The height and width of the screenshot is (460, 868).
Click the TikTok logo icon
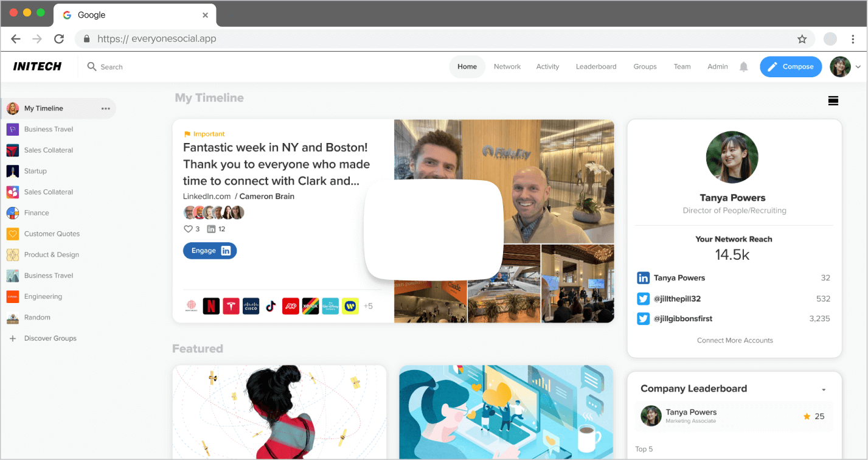[271, 305]
